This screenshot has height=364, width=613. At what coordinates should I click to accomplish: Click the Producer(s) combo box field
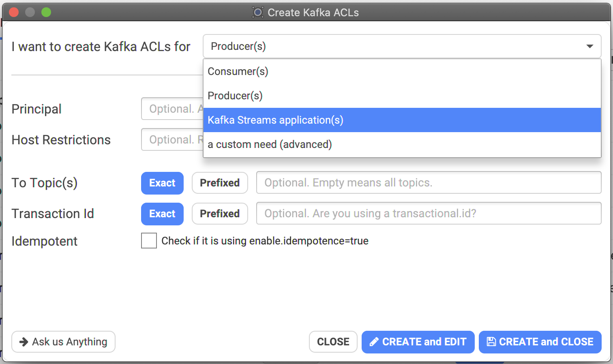coord(402,46)
